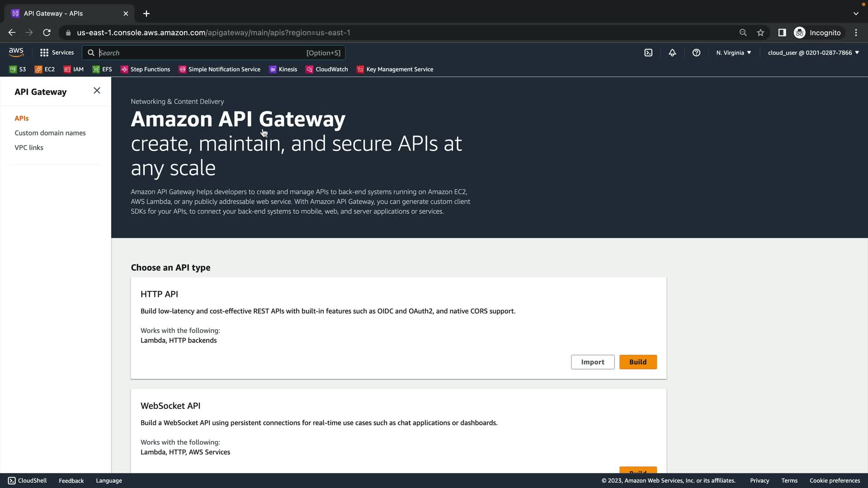
Task: Close the API Gateway side panel
Action: [97, 91]
